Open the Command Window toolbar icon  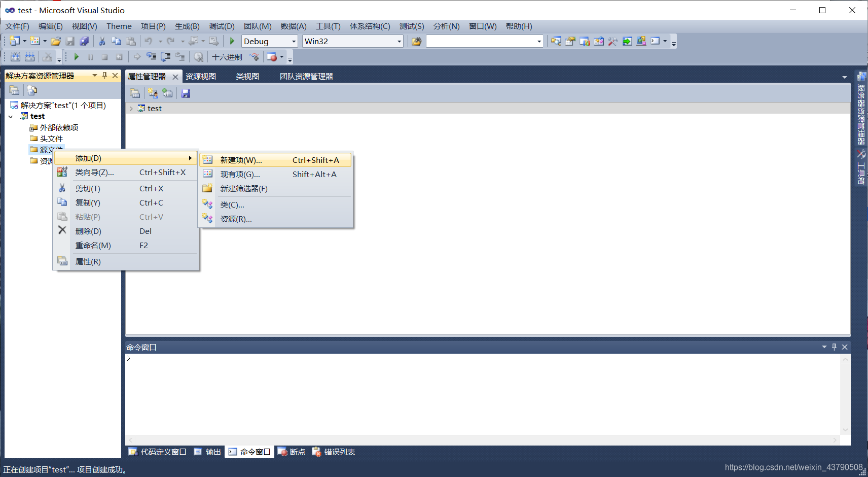click(x=656, y=41)
